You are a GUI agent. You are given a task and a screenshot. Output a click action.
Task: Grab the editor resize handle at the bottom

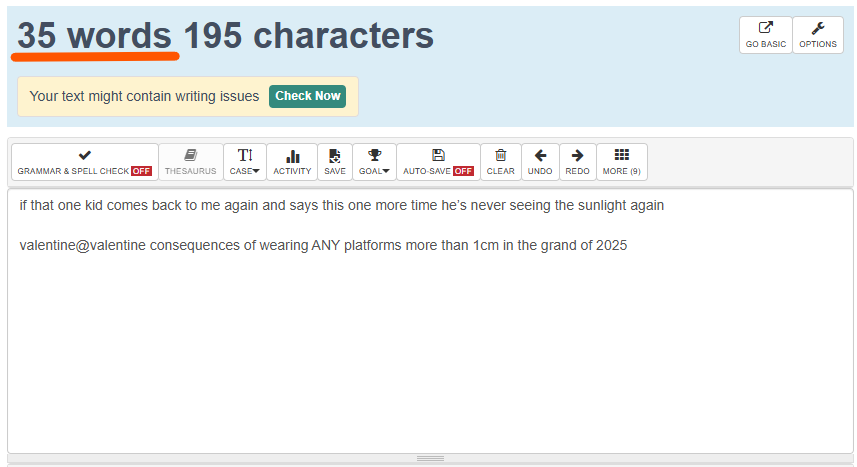tap(430, 458)
